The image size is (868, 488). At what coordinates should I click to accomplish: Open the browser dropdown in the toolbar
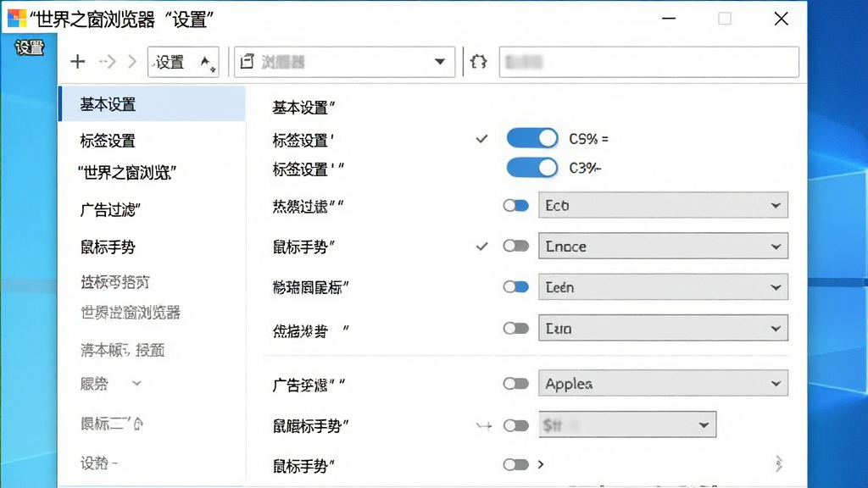click(x=344, y=61)
